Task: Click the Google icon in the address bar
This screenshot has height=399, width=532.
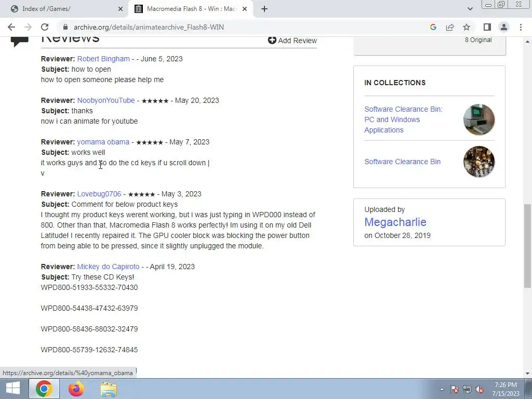Action: tap(433, 27)
